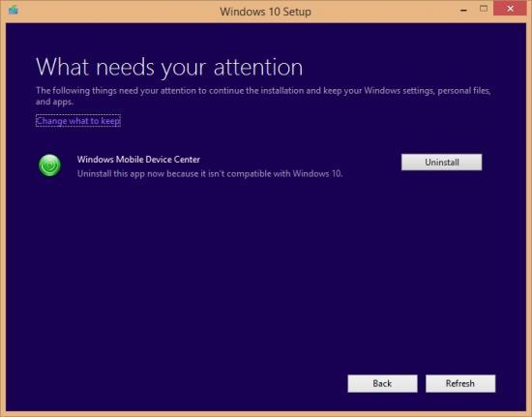Open the Windows 10 Setup title bar icon
Screen dimensions: 532x417
click(14, 11)
